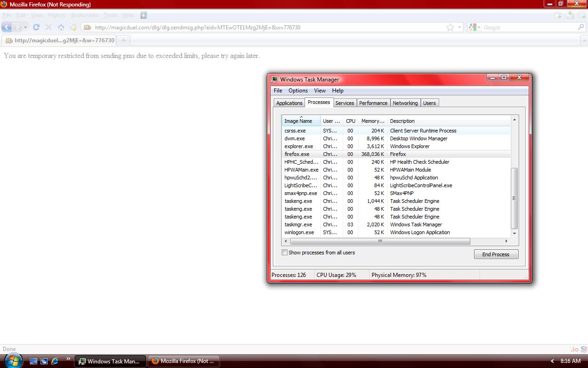The image size is (588, 368).
Task: Switch to the Users tab
Action: point(430,103)
